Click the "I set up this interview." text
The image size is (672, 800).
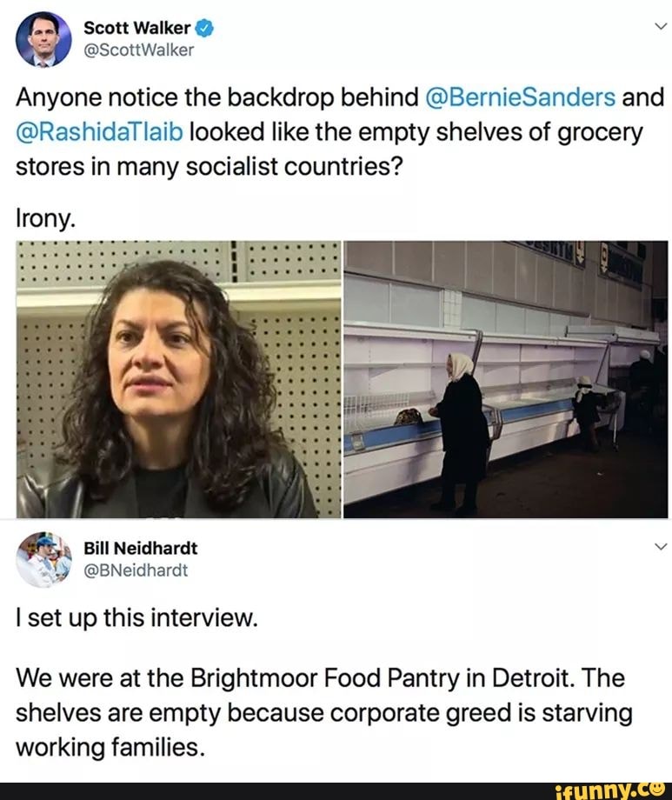[137, 618]
